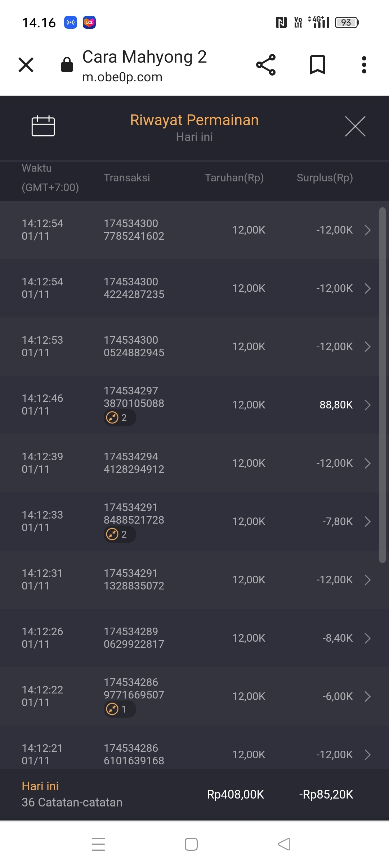Open the three-dot browser menu
The image size is (389, 868).
[x=364, y=65]
